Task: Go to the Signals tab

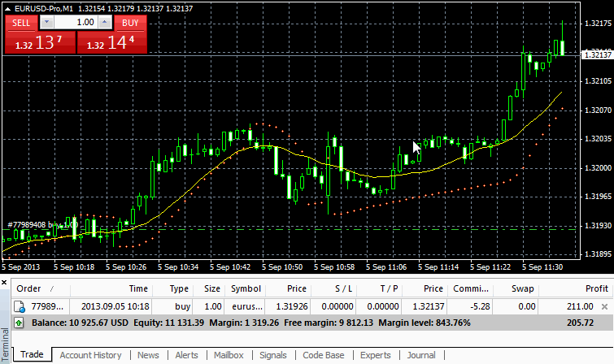Action: [x=273, y=355]
